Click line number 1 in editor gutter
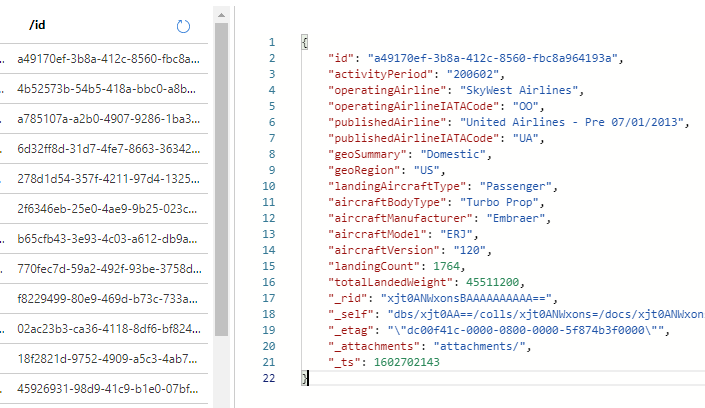The image size is (705, 408). point(272,42)
